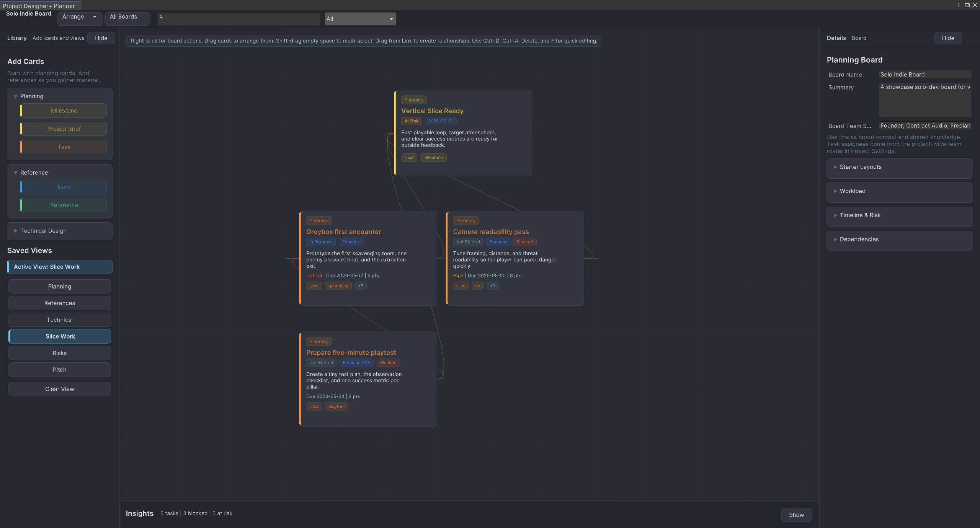Viewport: 980px width, 528px height.
Task: Select the Slice Work saved view
Action: coord(60,336)
